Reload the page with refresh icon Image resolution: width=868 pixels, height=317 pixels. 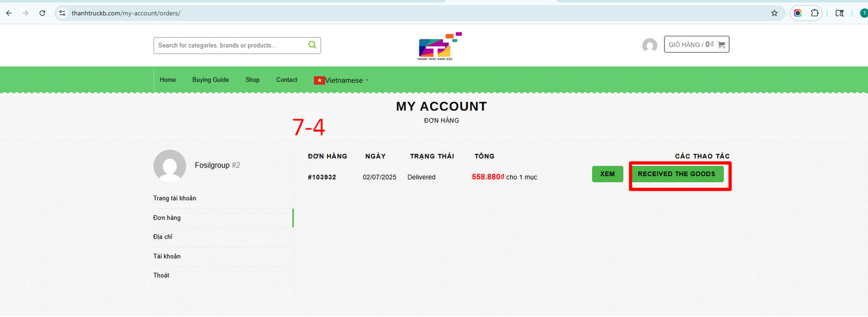point(42,13)
